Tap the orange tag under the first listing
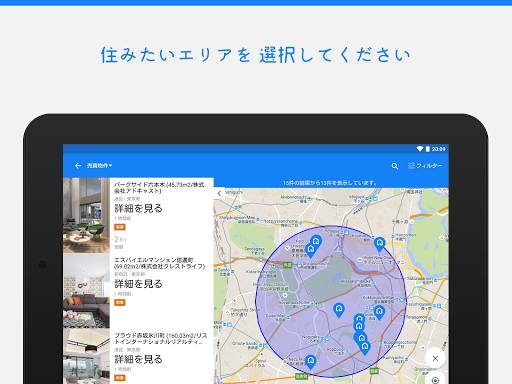 click(120, 227)
